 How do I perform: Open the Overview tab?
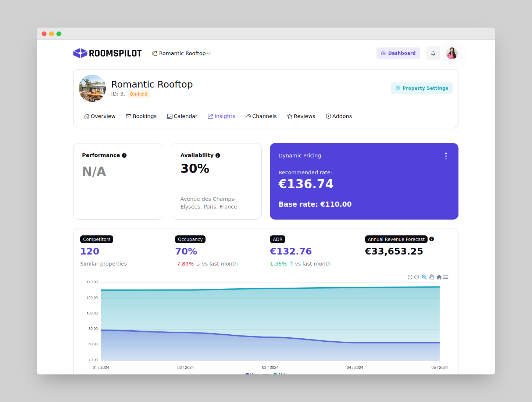pyautogui.click(x=100, y=116)
